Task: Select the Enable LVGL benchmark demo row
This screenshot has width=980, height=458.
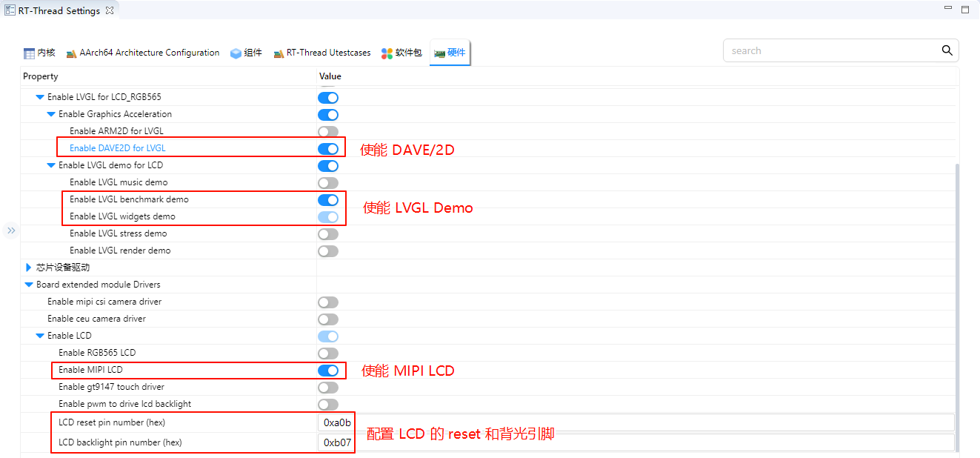Action: tap(129, 199)
